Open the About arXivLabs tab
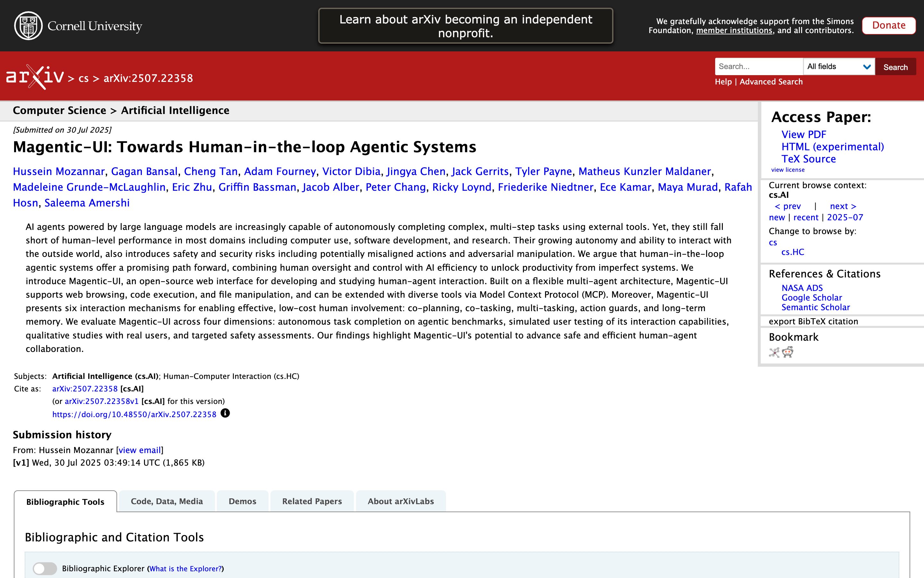The image size is (924, 578). (x=401, y=501)
